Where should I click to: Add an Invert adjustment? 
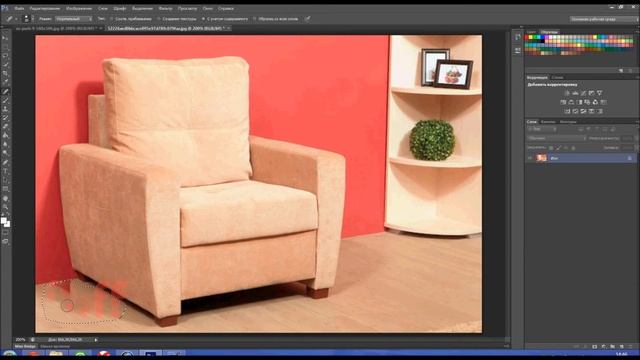click(567, 111)
